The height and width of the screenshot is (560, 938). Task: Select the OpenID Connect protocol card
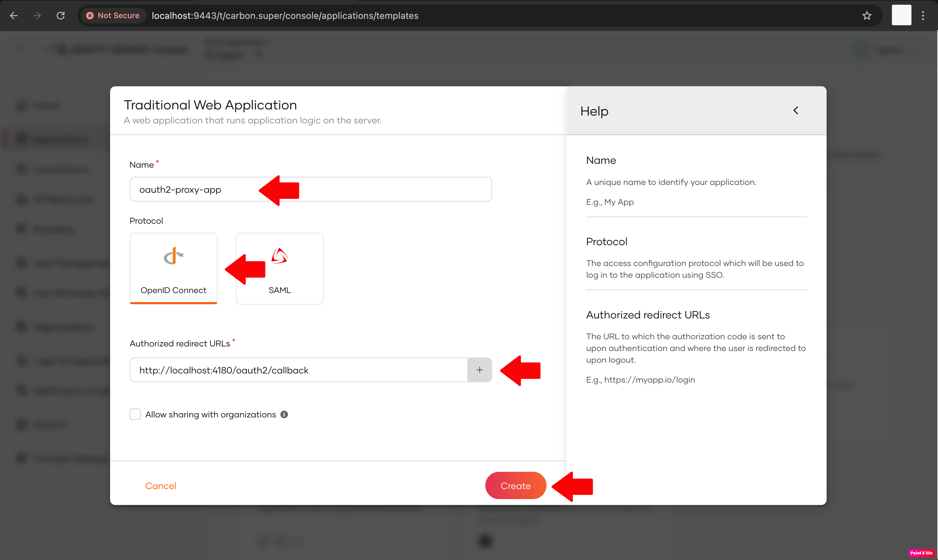(x=173, y=268)
